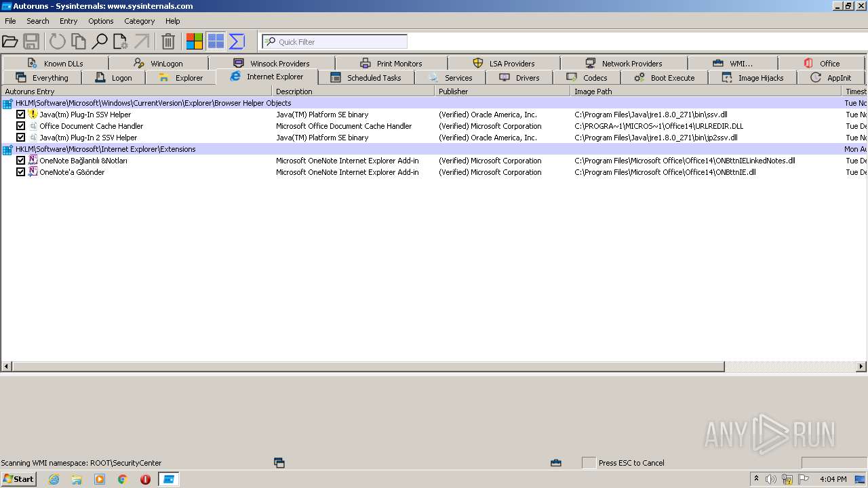This screenshot has width=868, height=488.
Task: Switch to the Drivers tab
Action: coord(519,78)
